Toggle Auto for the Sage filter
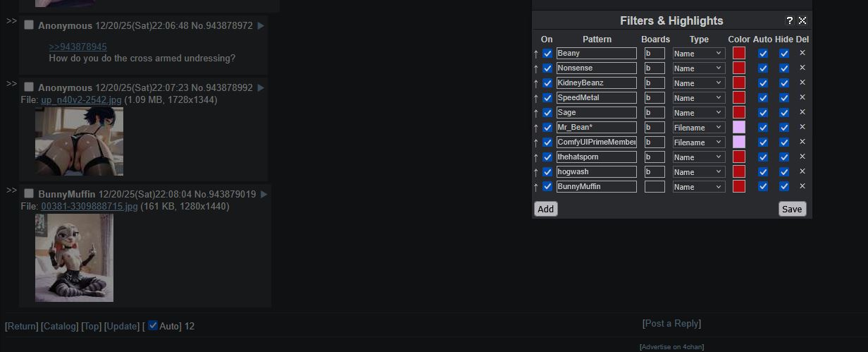 point(763,113)
